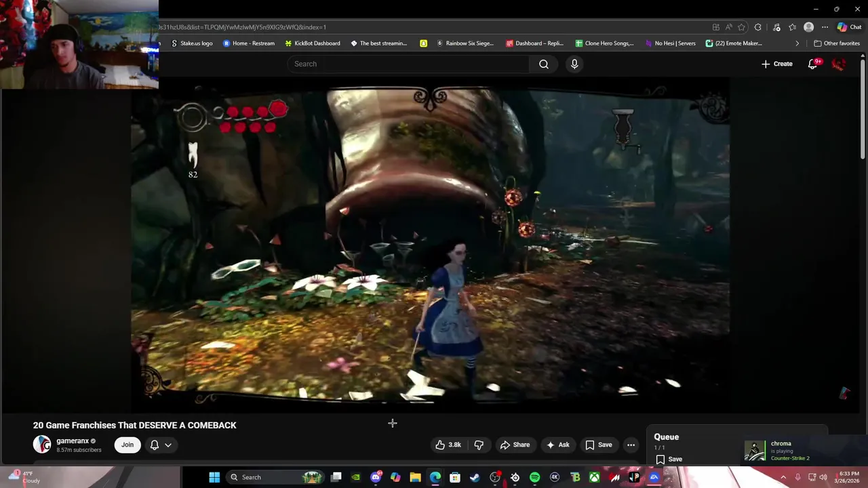
Task: Show hidden system tray icons chevron
Action: tap(783, 477)
